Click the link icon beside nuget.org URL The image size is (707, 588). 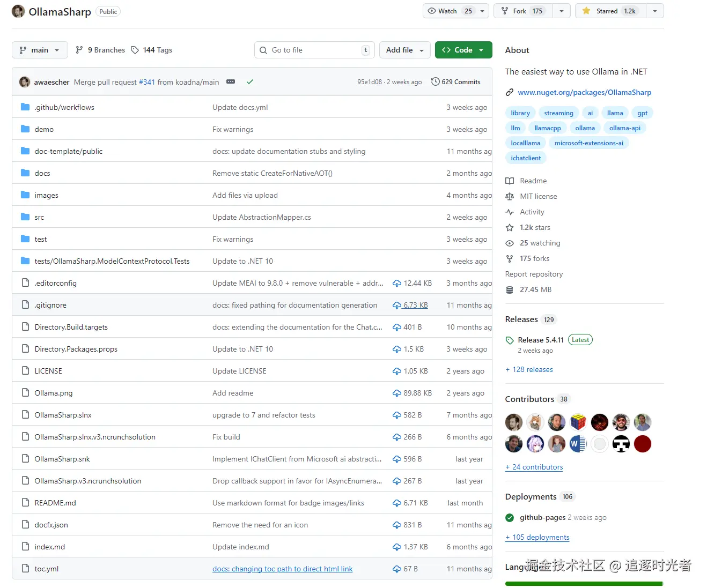(x=510, y=93)
